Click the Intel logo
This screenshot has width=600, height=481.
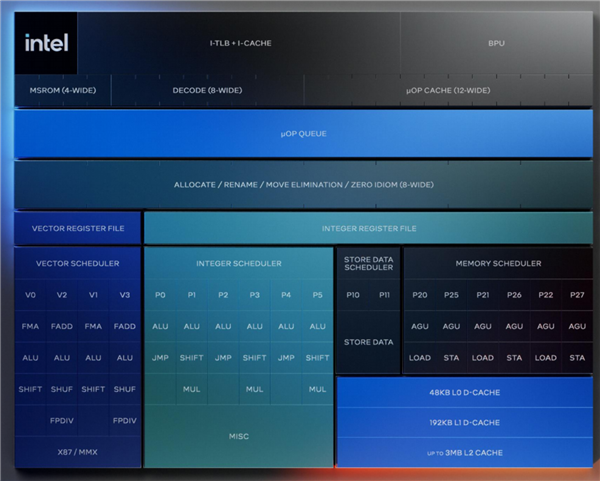tap(45, 43)
